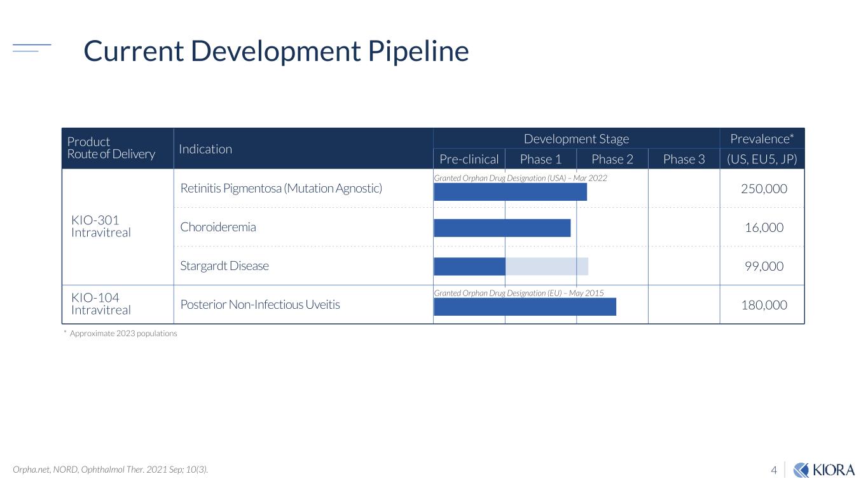Select the Retinitis Pigmentosa progress bar
Image resolution: width=868 pixels, height=488 pixels.
click(x=509, y=192)
